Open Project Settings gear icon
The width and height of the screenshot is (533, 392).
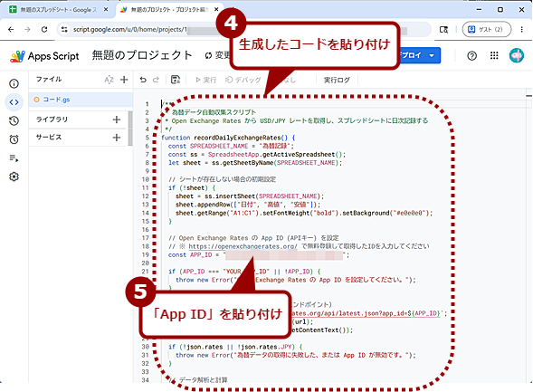click(x=14, y=177)
